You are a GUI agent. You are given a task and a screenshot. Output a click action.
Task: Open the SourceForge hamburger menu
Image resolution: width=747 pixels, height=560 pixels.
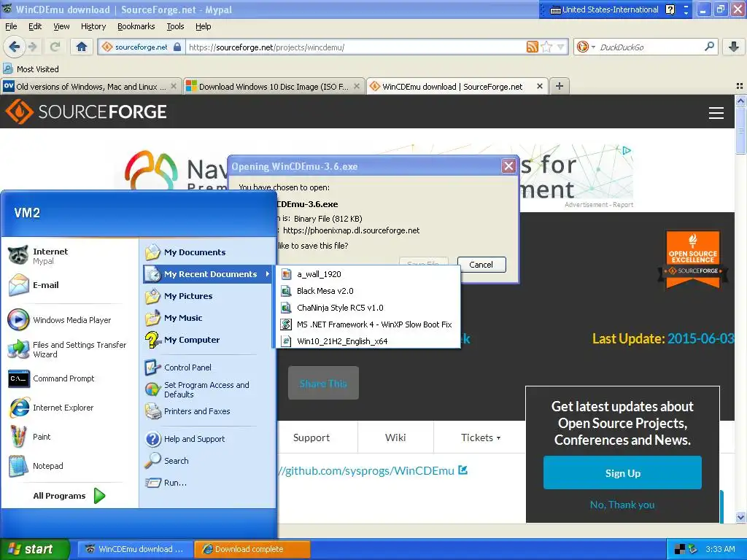[716, 113]
